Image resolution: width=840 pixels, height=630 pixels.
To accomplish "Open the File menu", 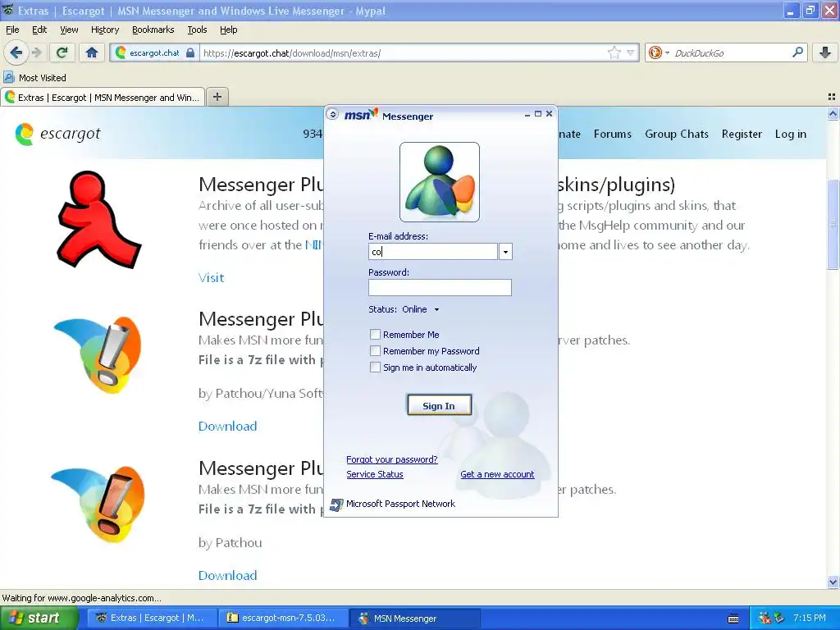I will coord(12,30).
